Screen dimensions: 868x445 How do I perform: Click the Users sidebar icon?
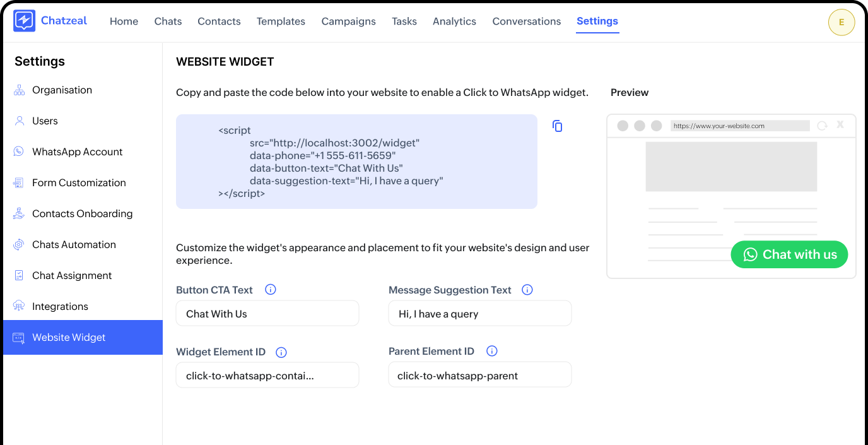pos(19,121)
